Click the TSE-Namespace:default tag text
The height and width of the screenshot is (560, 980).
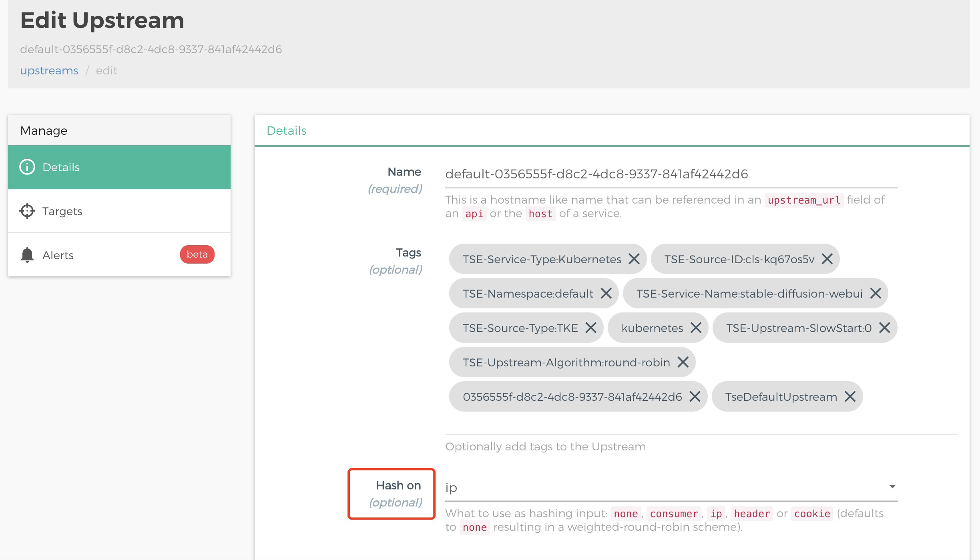pos(528,294)
